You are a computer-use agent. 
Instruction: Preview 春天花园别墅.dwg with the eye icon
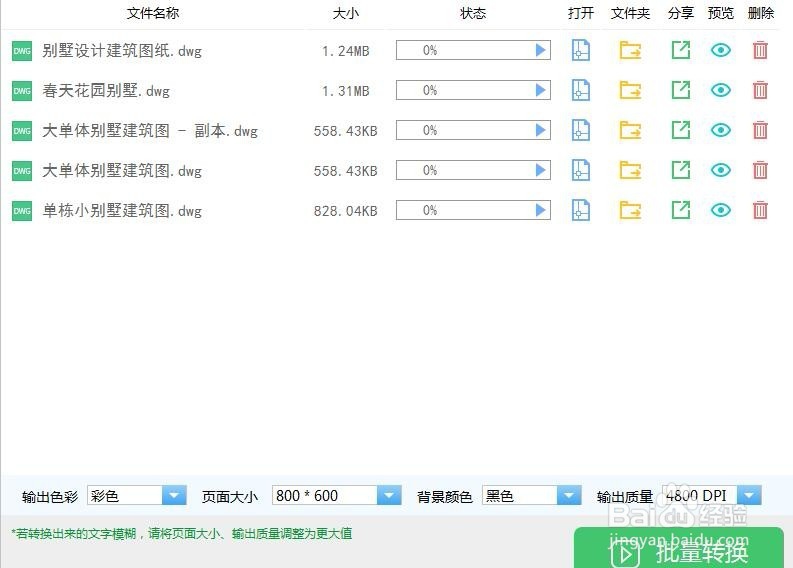pyautogui.click(x=721, y=90)
